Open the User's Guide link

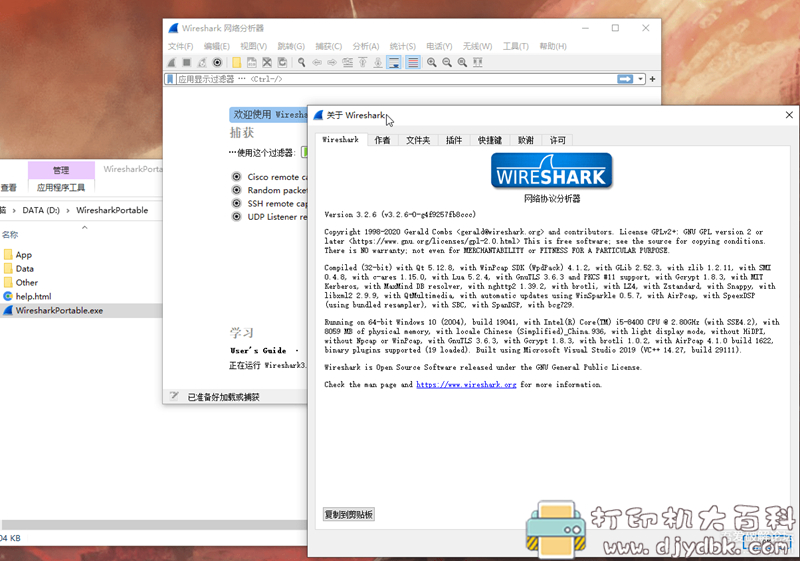click(258, 350)
